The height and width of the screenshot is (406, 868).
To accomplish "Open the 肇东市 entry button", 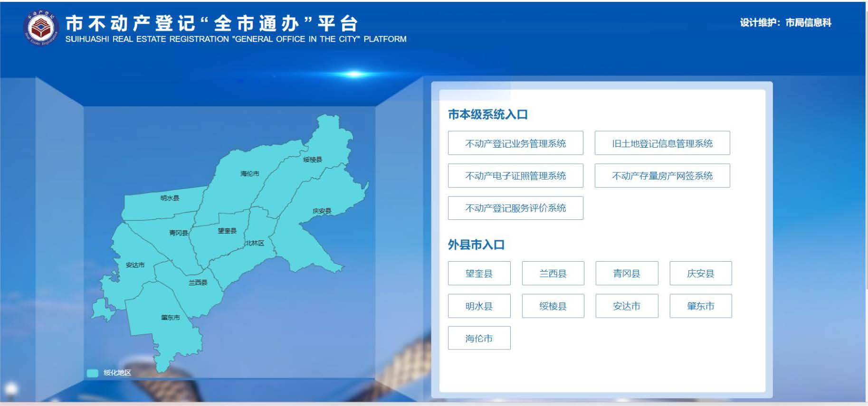I will coord(700,306).
